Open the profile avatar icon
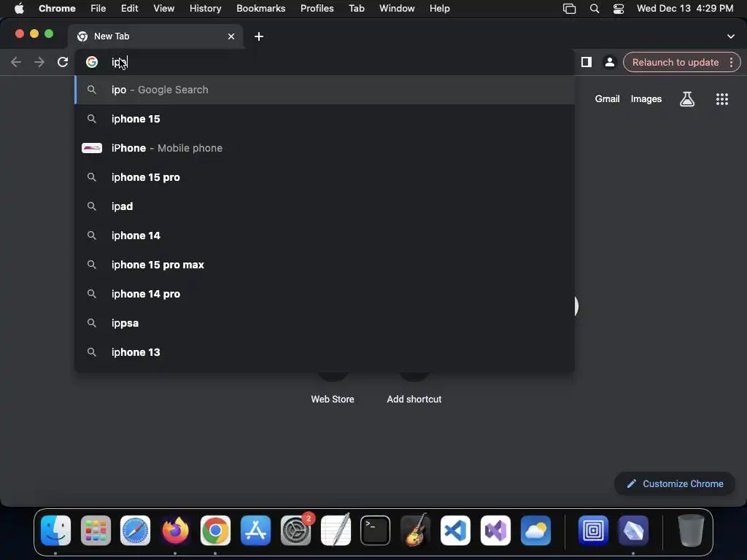This screenshot has width=747, height=560. click(x=609, y=63)
